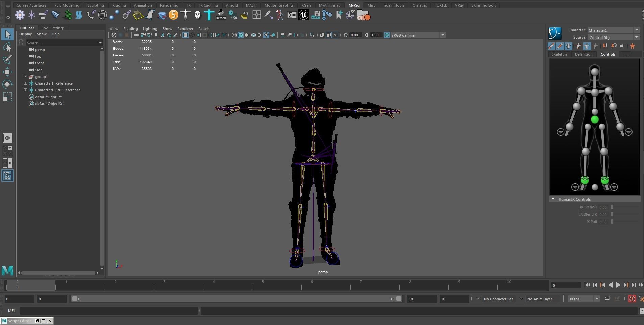Launch the Unreal Engine shelf icon
This screenshot has height=325, width=644.
303,15
